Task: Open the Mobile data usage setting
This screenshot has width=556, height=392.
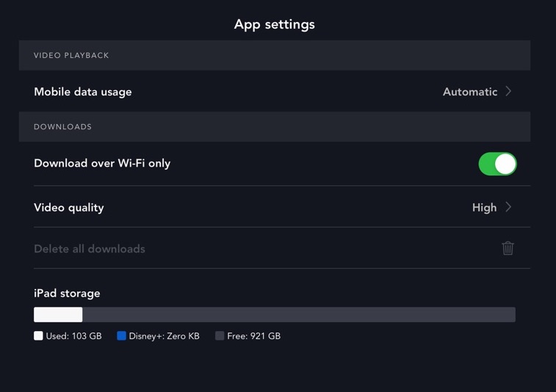Action: click(83, 92)
